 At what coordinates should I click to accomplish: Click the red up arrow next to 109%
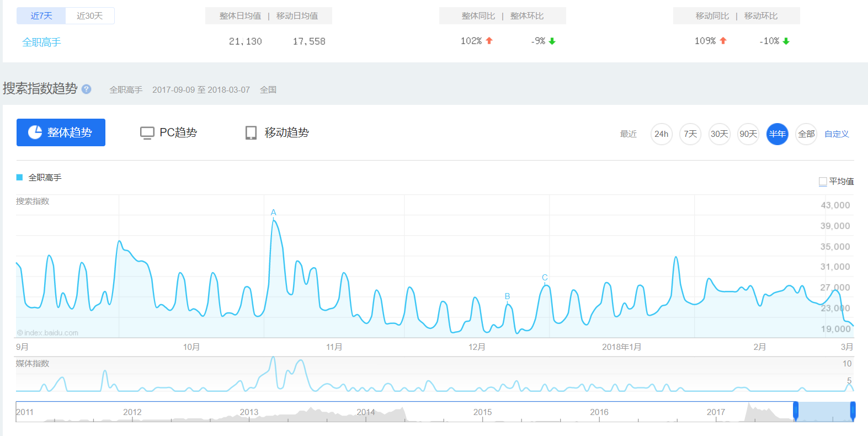click(723, 41)
